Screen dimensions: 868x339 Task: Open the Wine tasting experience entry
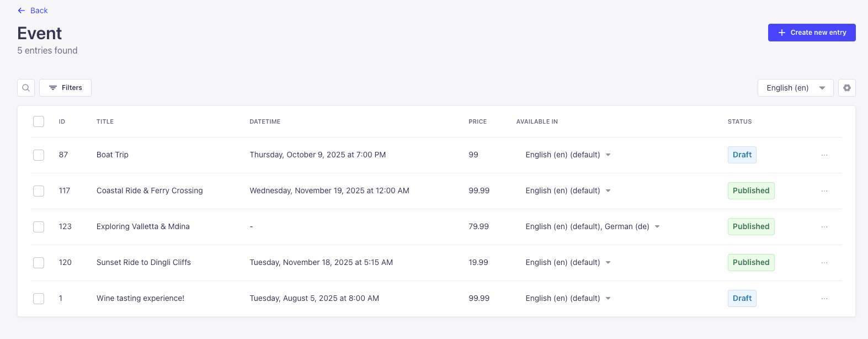[140, 298]
